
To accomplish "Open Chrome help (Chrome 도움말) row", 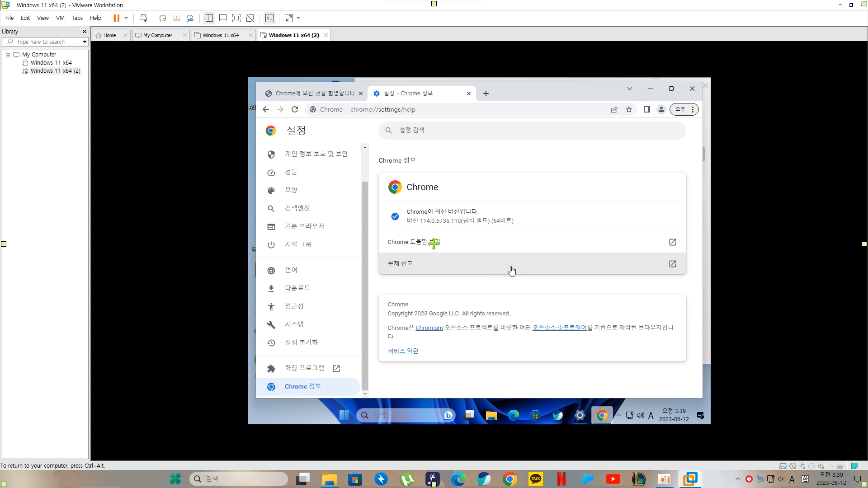I will click(x=532, y=242).
